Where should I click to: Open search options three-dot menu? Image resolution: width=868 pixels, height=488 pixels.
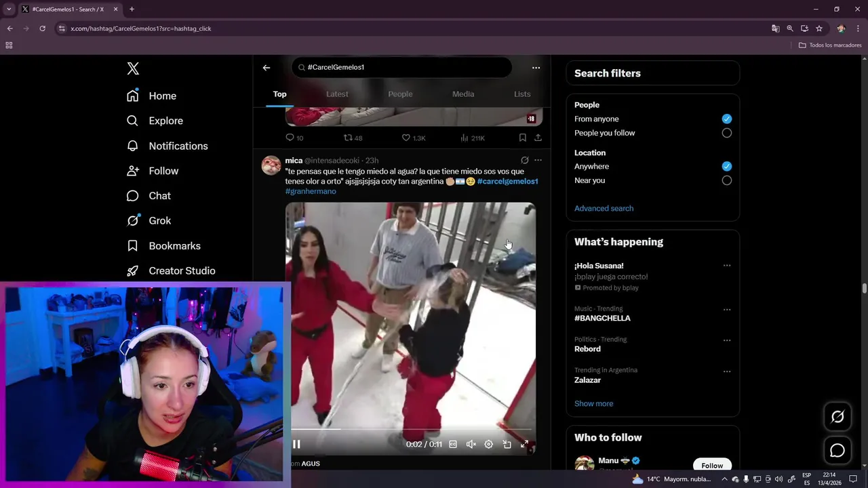[x=536, y=67]
